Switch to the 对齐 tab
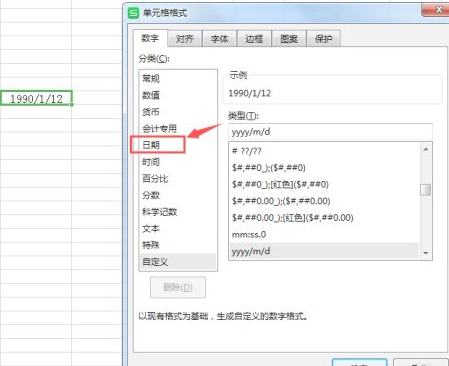This screenshot has width=449, height=366. click(185, 39)
